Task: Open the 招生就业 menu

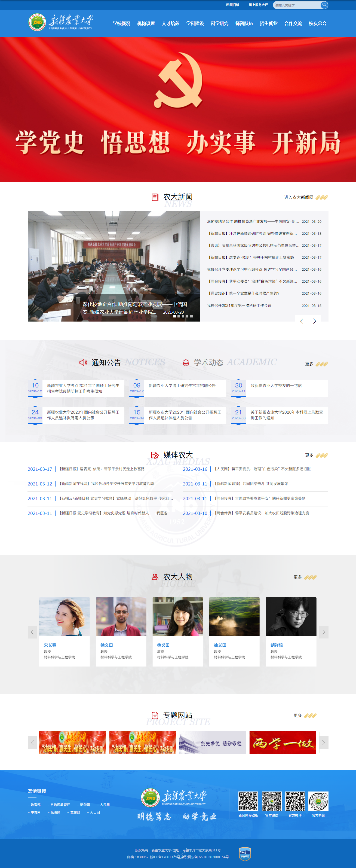Action: (268, 24)
